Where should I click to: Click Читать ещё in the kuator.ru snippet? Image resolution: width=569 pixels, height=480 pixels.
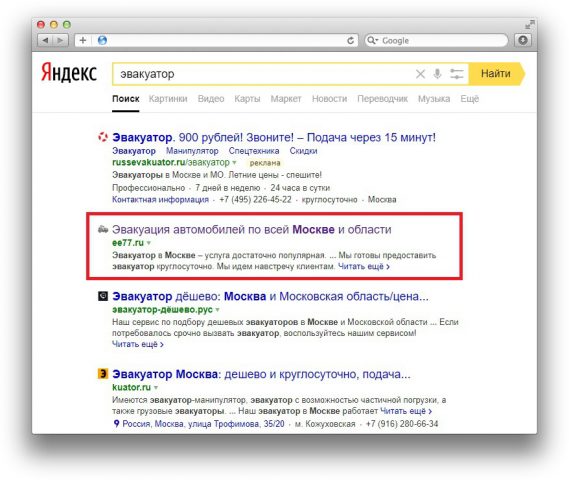pyautogui.click(x=406, y=411)
